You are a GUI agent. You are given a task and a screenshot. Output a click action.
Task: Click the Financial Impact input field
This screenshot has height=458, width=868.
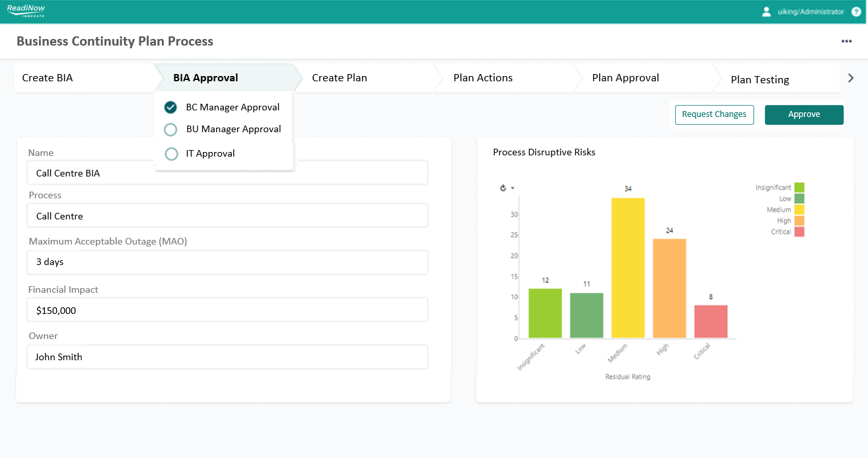pos(228,310)
